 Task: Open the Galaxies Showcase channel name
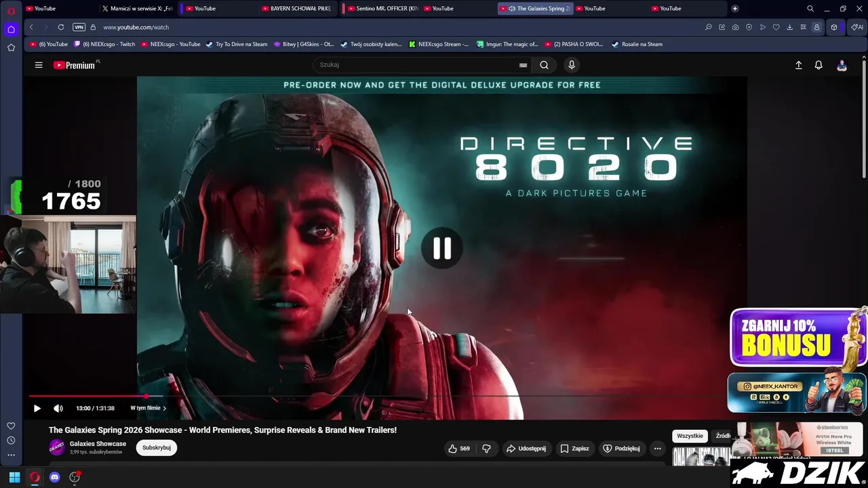tap(98, 444)
